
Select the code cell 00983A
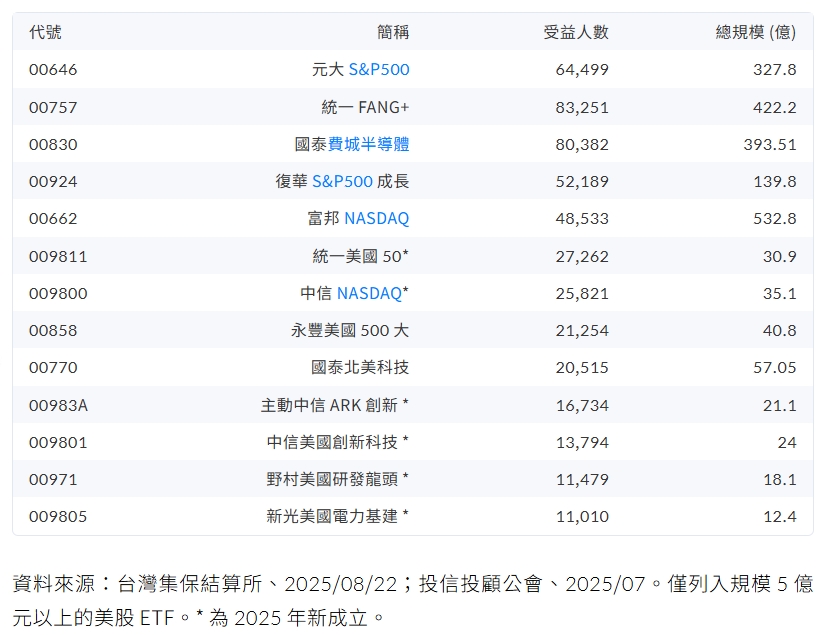tap(58, 405)
